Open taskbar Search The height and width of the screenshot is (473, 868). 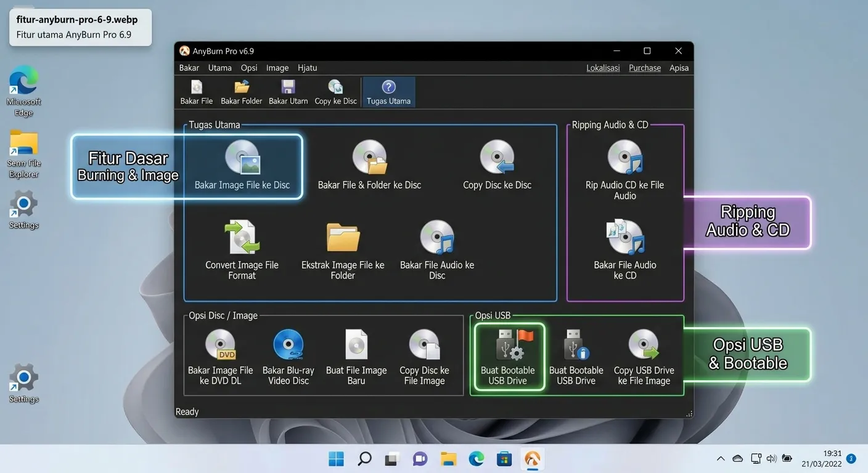point(364,459)
